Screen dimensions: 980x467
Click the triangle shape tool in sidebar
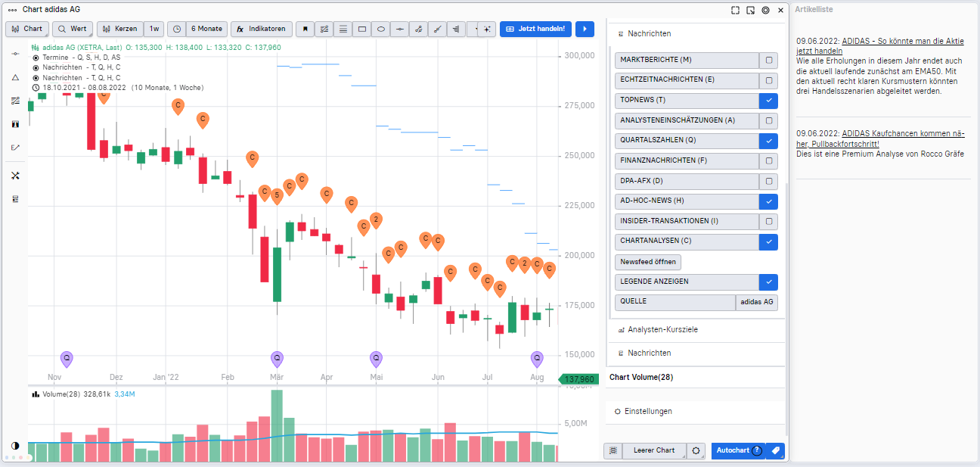pos(15,77)
